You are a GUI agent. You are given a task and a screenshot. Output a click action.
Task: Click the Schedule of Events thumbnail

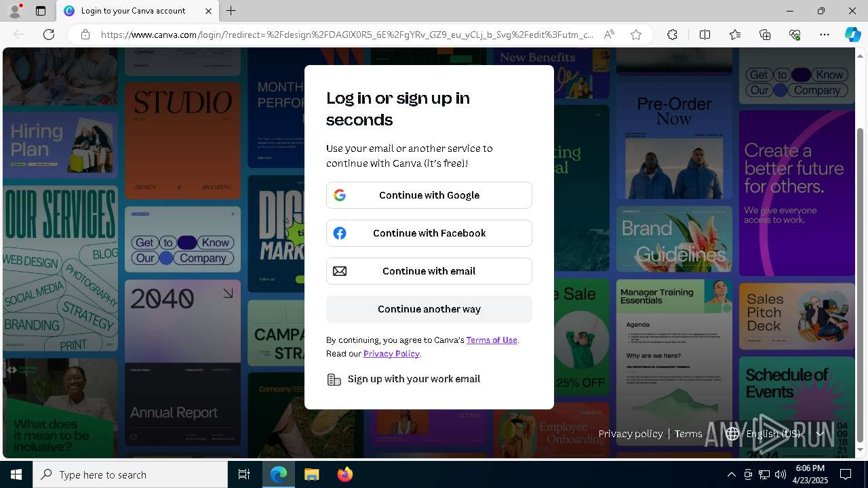[x=797, y=407]
